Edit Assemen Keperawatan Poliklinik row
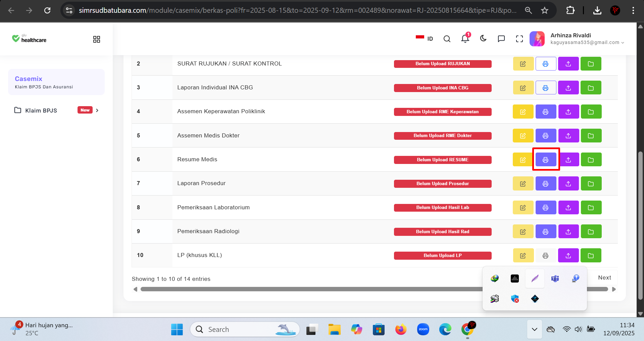This screenshot has width=644, height=341. 523,112
